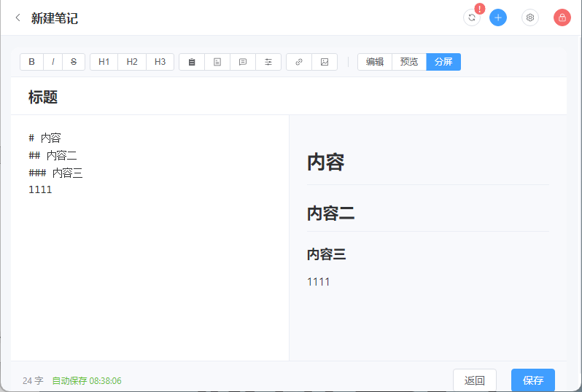
Task: Click the quote comment icon
Action: pyautogui.click(x=243, y=62)
